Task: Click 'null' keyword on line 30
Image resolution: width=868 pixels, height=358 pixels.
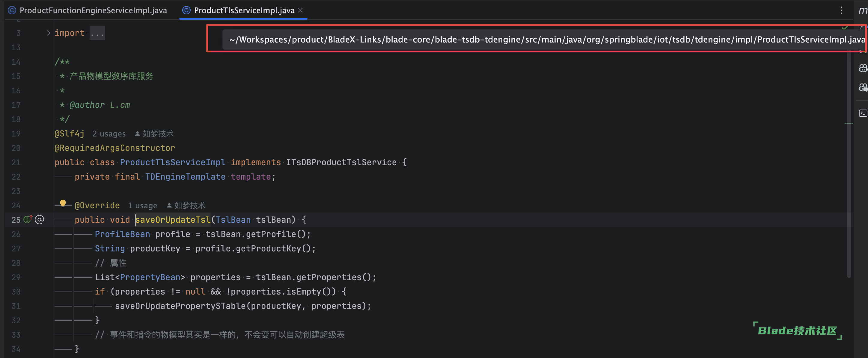Action: pyautogui.click(x=195, y=292)
